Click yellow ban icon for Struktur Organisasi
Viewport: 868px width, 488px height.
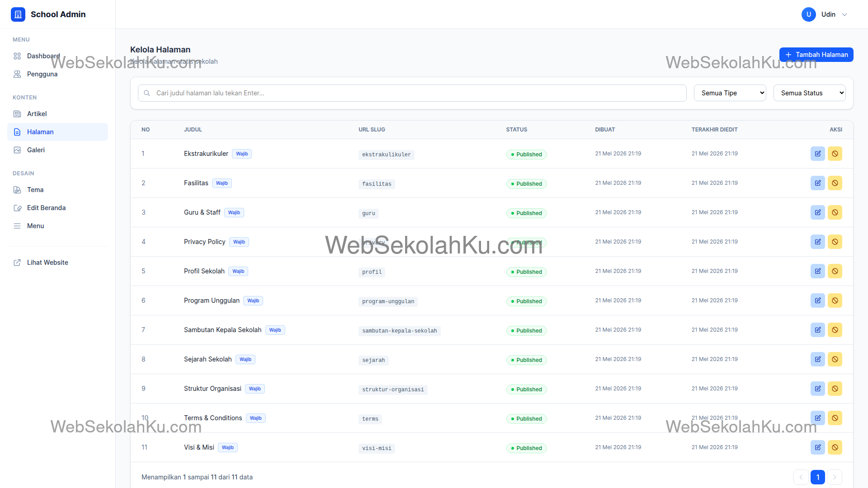[x=835, y=389]
